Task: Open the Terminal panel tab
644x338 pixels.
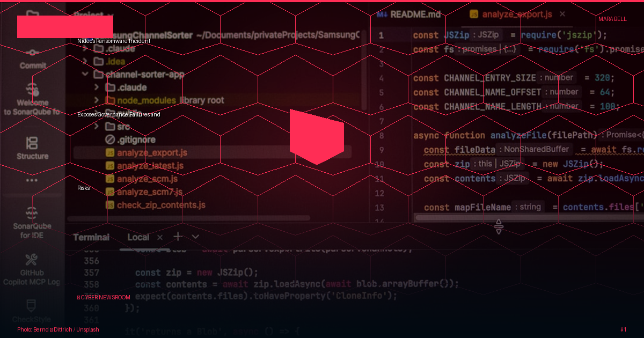Action: (x=91, y=237)
